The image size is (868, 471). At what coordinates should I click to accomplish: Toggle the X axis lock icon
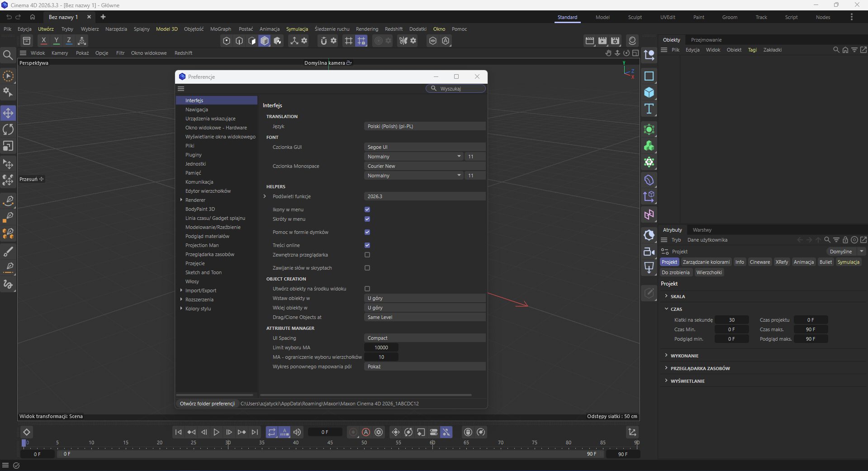click(x=43, y=41)
